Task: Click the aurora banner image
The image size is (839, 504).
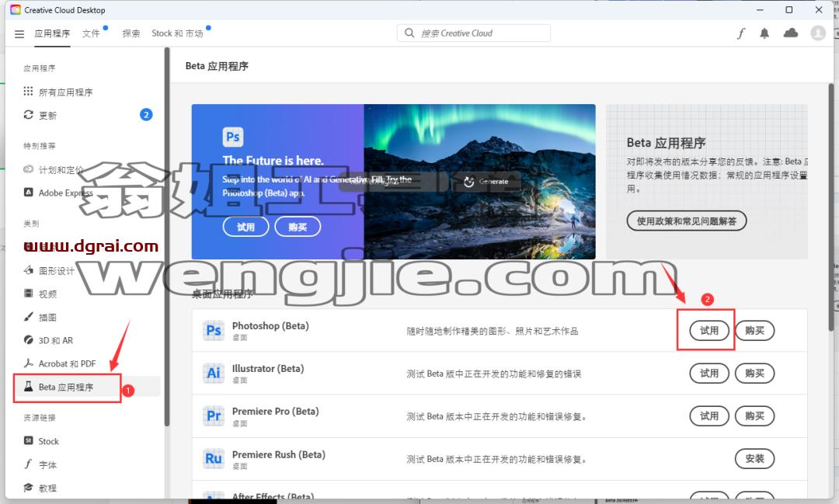Action: [x=479, y=182]
